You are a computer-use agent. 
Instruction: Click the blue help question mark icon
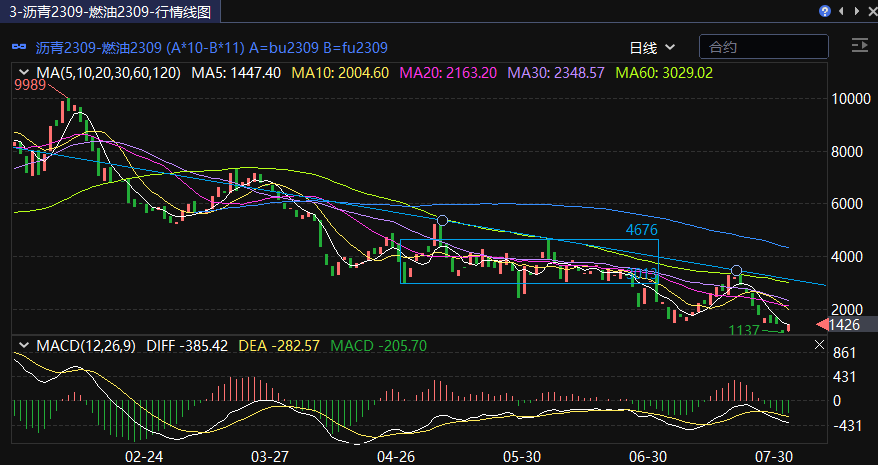tap(825, 11)
